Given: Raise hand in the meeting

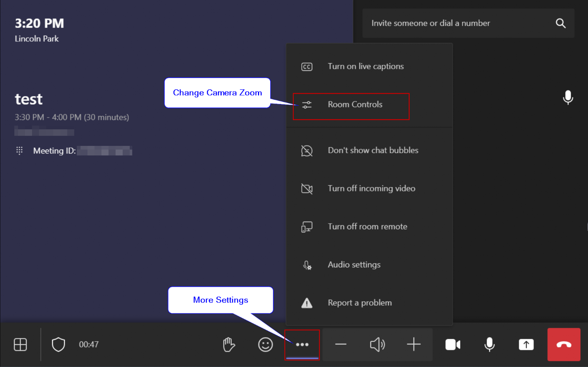Looking at the screenshot, I should click(x=229, y=345).
